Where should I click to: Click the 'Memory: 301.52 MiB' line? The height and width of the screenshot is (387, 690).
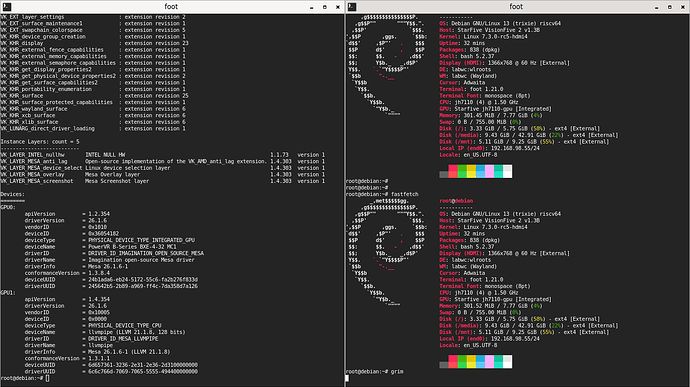pyautogui.click(x=491, y=306)
